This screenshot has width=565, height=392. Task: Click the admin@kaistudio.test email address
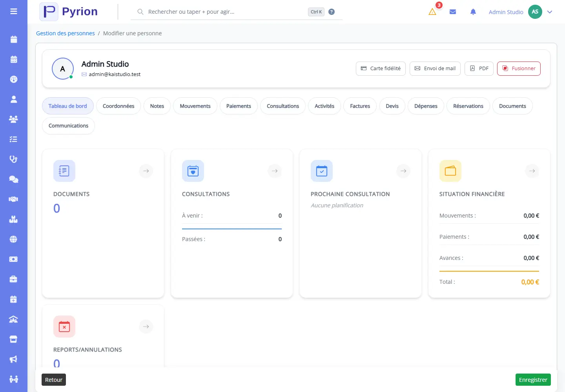tap(115, 74)
